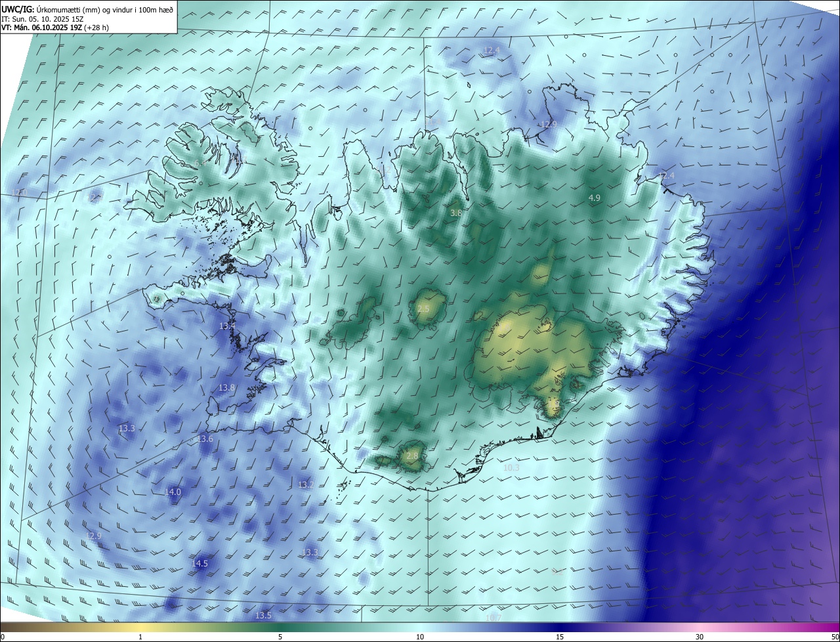Click the color bar tick label 10
Image resolution: width=840 pixels, height=642 pixels.
(x=420, y=637)
